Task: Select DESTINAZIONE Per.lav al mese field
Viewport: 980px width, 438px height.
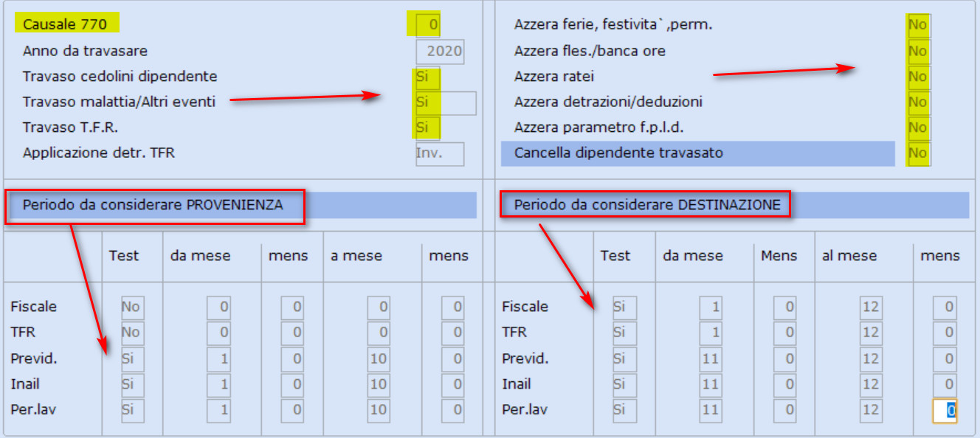Action: pos(871,409)
